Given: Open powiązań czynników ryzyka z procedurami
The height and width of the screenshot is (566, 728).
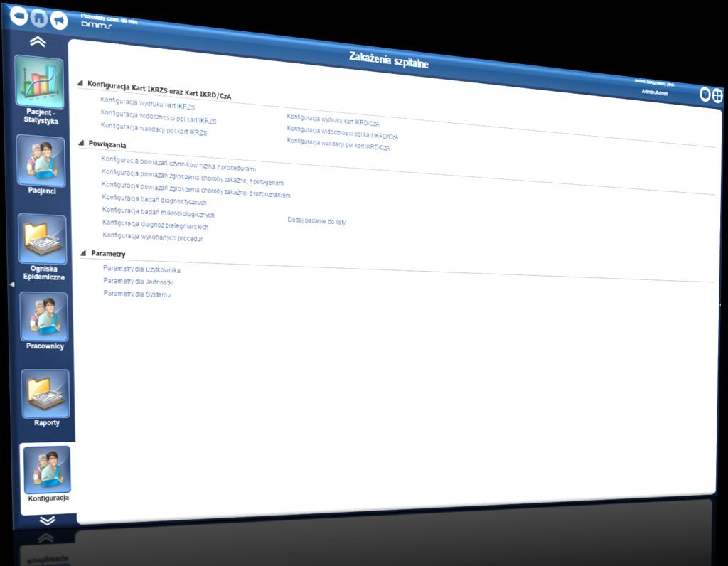Looking at the screenshot, I should coord(178,164).
